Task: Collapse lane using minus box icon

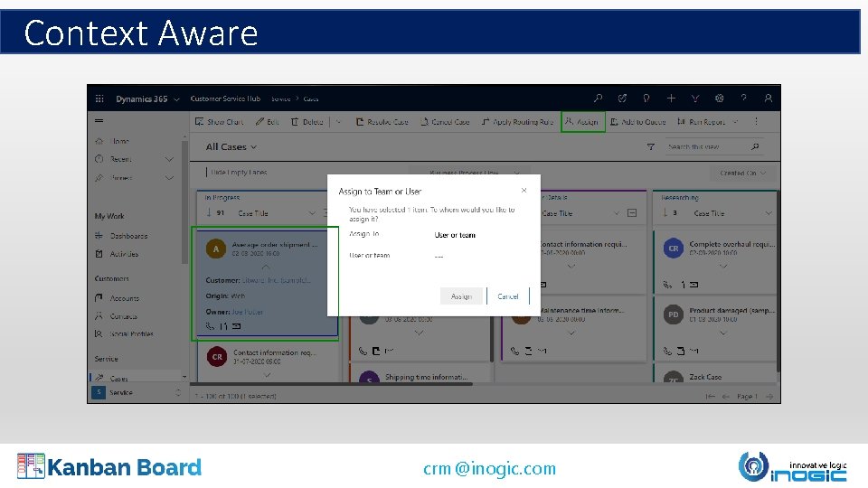Action: tap(632, 213)
